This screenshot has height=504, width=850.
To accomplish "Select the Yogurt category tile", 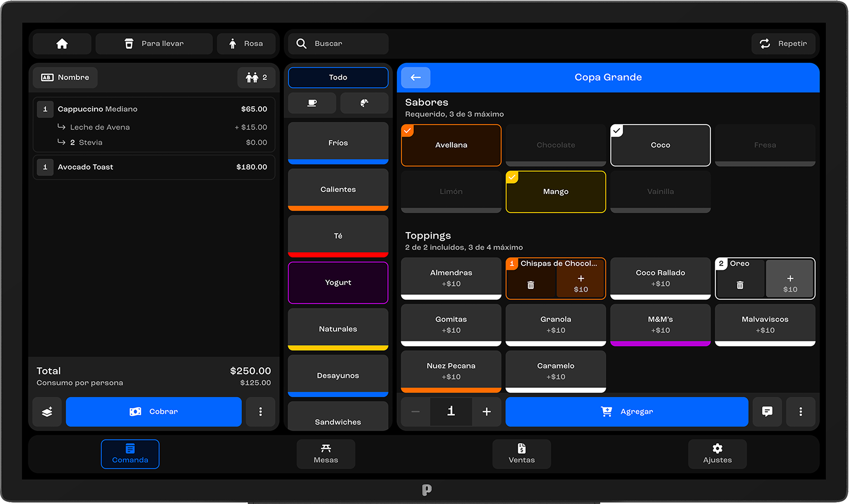I will pyautogui.click(x=338, y=282).
